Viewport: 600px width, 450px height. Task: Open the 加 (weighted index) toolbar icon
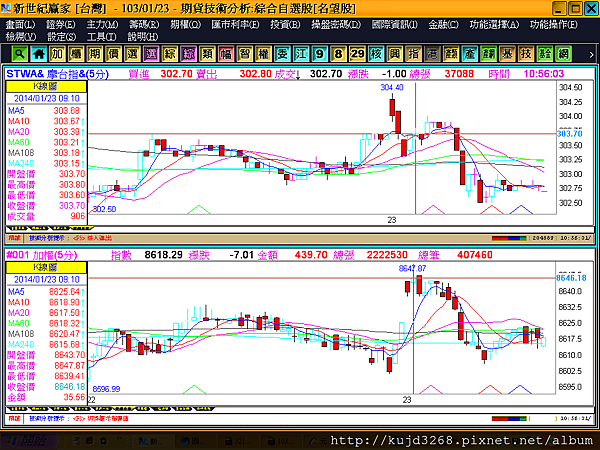coord(57,54)
